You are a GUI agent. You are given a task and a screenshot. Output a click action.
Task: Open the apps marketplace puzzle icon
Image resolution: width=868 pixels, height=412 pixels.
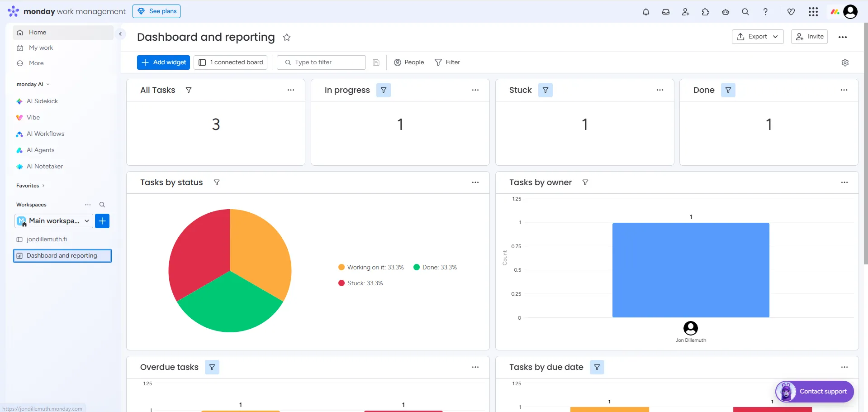tap(705, 12)
